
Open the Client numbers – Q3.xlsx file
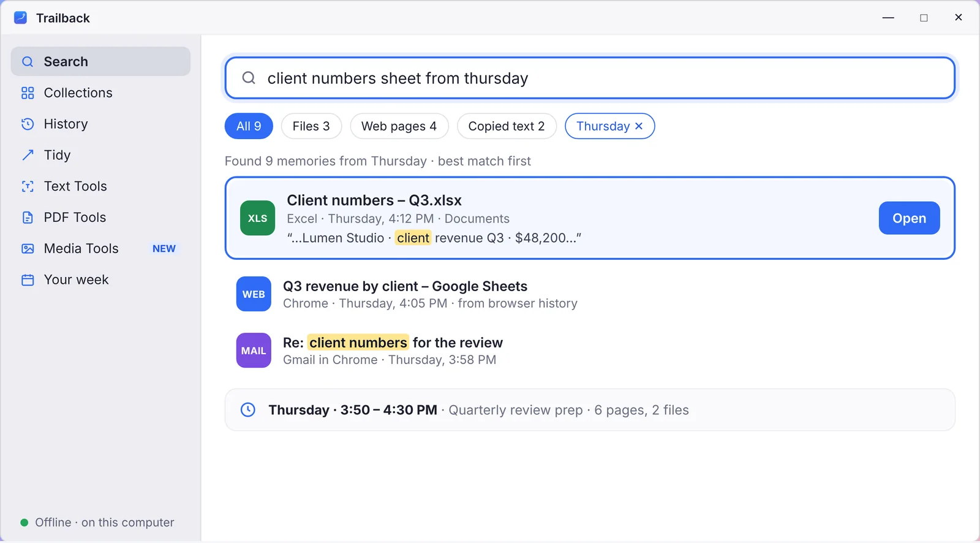pyautogui.click(x=909, y=218)
